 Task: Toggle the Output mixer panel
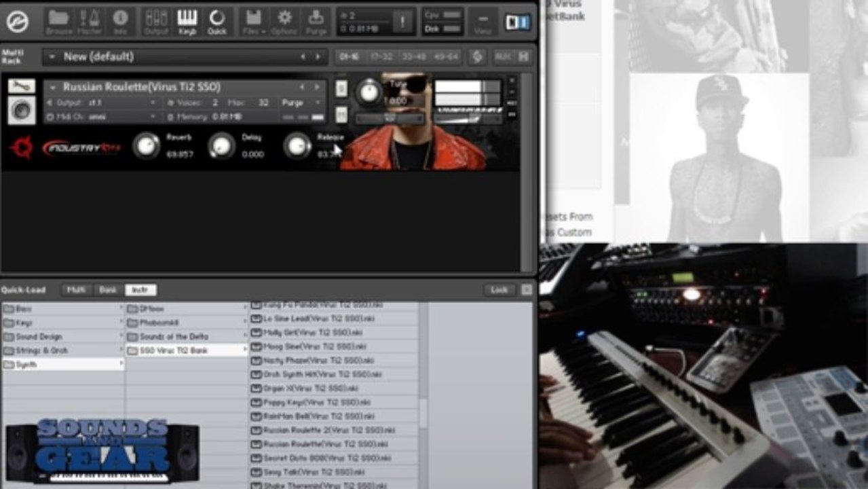click(x=156, y=21)
